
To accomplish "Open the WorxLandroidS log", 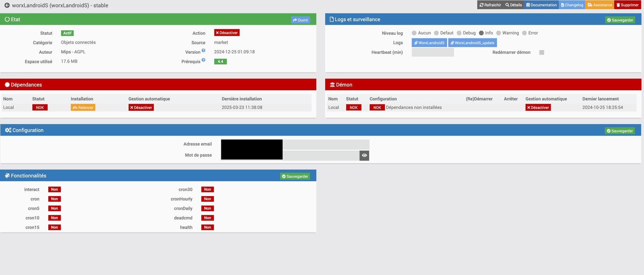I will tap(429, 43).
